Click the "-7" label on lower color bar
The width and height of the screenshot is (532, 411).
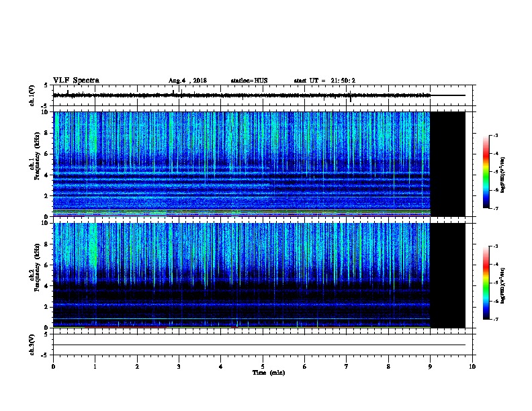click(495, 320)
